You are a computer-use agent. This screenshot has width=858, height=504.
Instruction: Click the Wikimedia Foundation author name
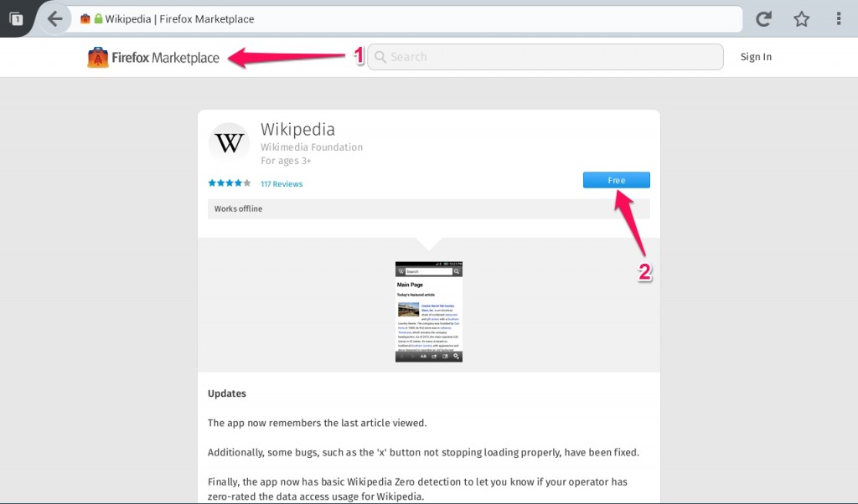pyautogui.click(x=312, y=147)
